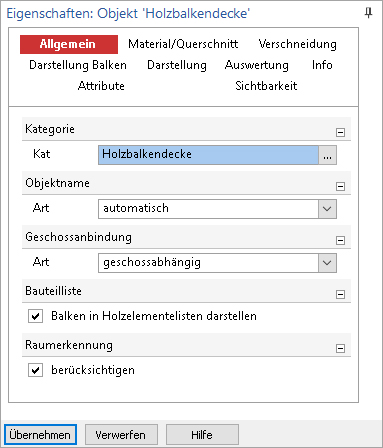Viewport: 383px width, 448px height.
Task: Pin the Eigenschaften panel with pushpin icon
Action: pyautogui.click(x=368, y=13)
